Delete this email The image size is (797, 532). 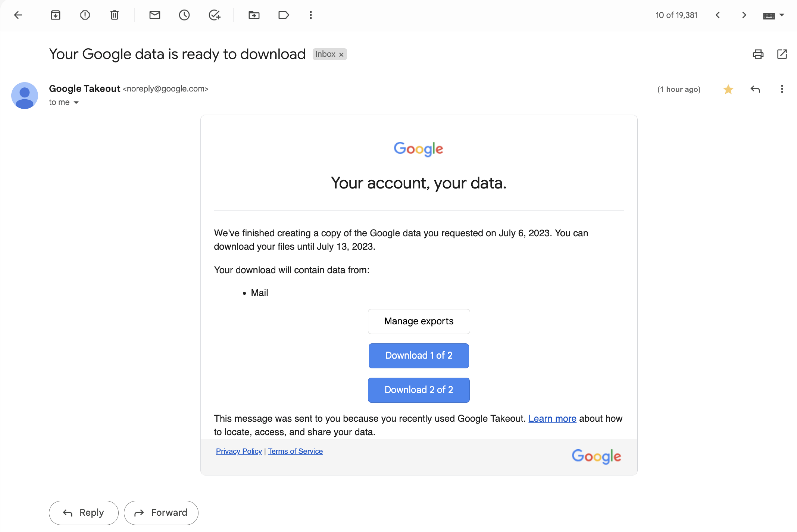click(114, 15)
